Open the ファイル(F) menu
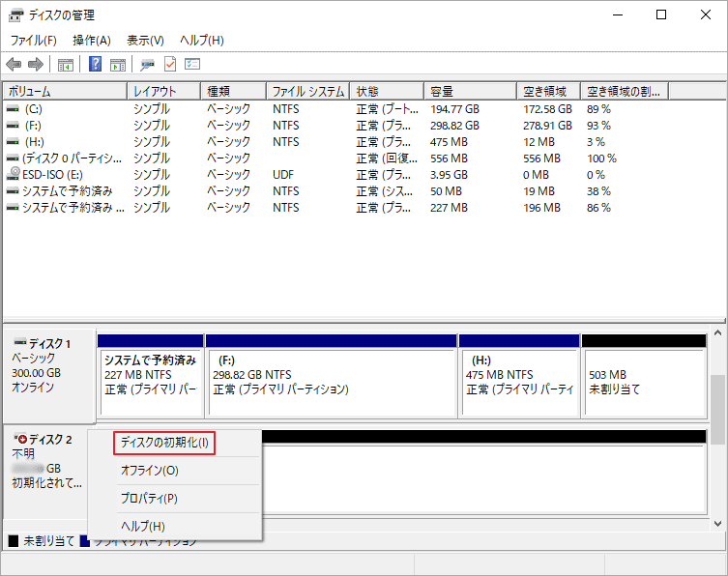The height and width of the screenshot is (576, 728). tap(34, 41)
